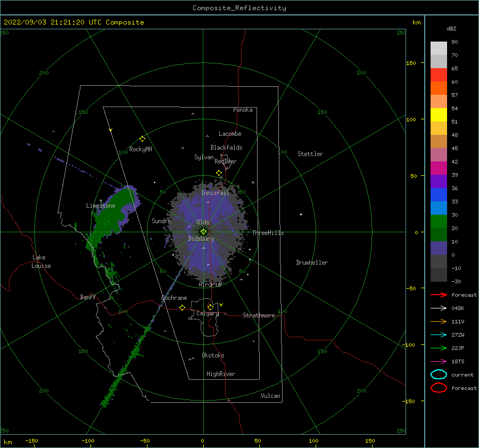The image size is (479, 448).
Task: Click the asterisk marker above Limestone
Action: 101,201
